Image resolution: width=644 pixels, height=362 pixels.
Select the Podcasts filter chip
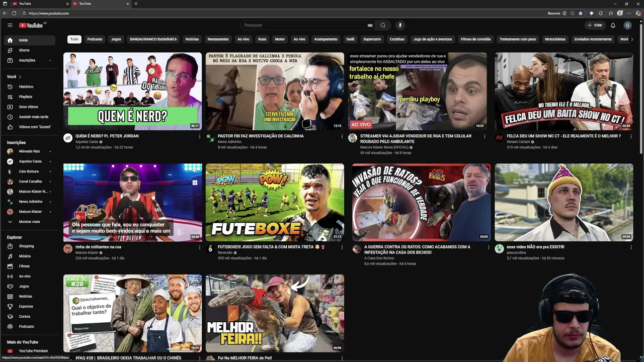[x=95, y=39]
